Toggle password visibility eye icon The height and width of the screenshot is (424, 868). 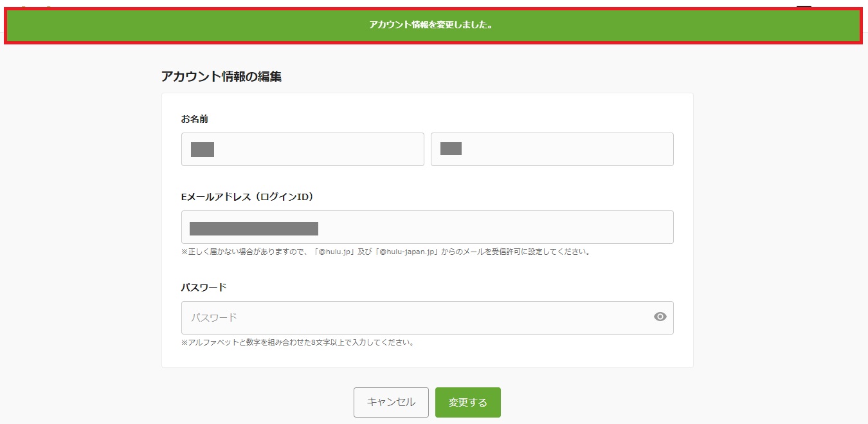click(660, 317)
